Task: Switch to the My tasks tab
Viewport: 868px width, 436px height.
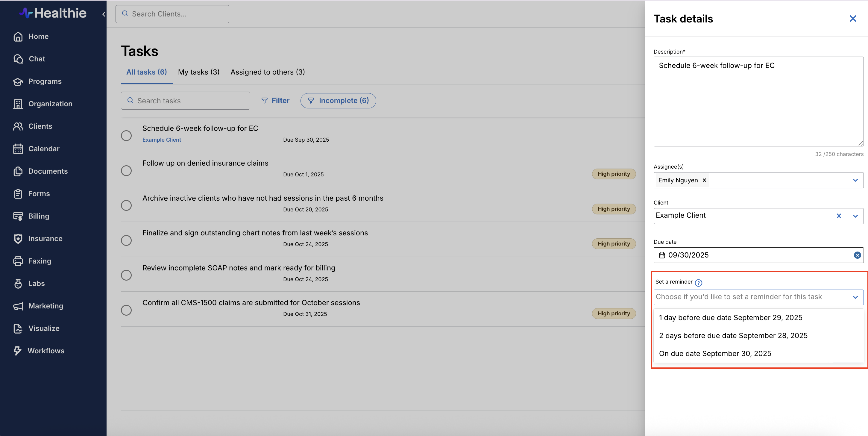Action: [x=198, y=72]
